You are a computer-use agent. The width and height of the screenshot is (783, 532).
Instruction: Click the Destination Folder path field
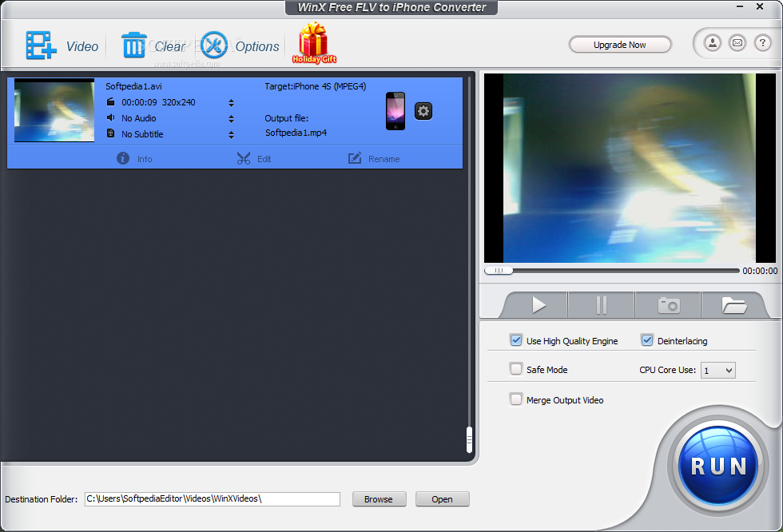click(213, 499)
